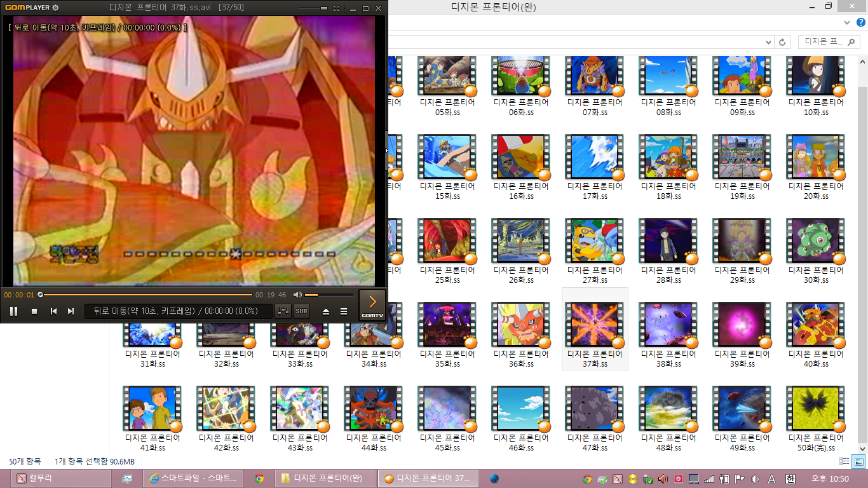Click file name text 디지몬 프론티어 39화.ss
868x488 pixels.
pos(742,359)
